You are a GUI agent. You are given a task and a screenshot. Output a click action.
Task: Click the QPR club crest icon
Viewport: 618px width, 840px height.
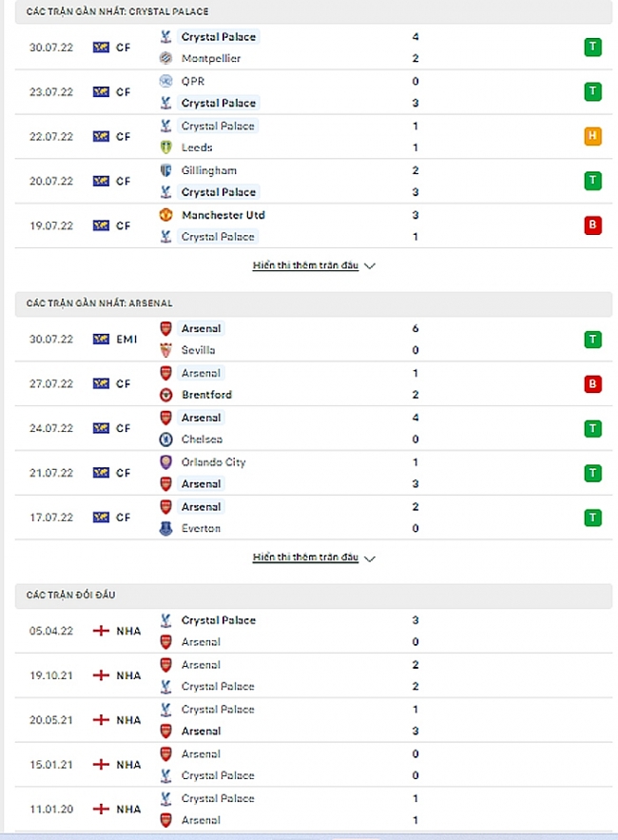165,82
